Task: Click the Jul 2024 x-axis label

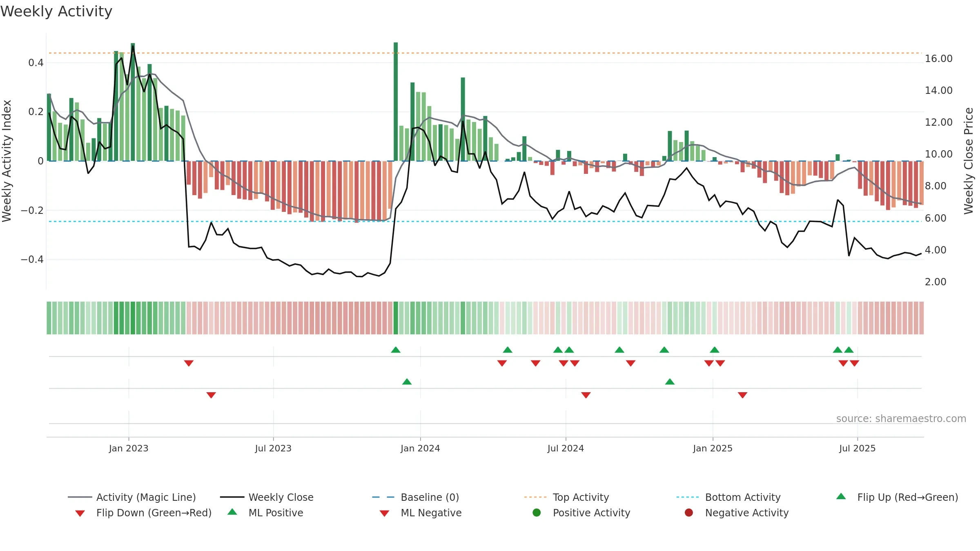Action: (566, 449)
